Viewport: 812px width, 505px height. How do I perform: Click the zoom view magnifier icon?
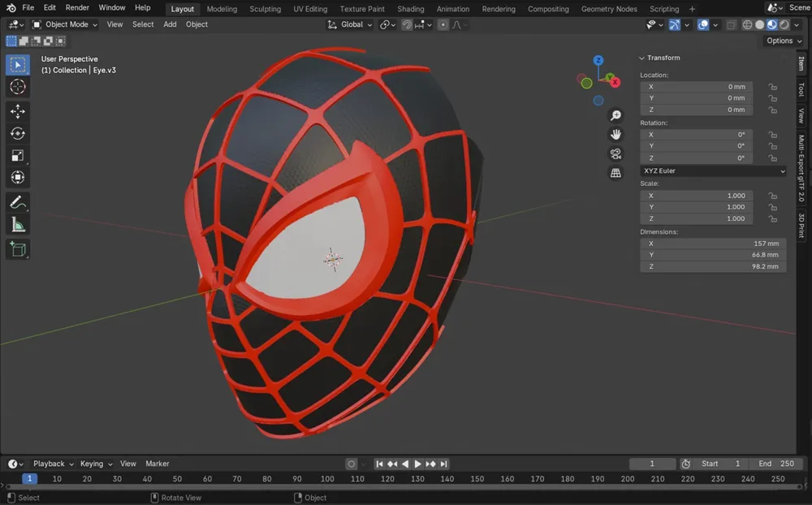point(615,115)
